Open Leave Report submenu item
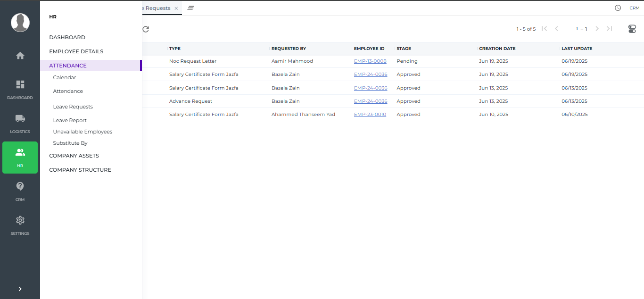The height and width of the screenshot is (299, 644). 70,120
